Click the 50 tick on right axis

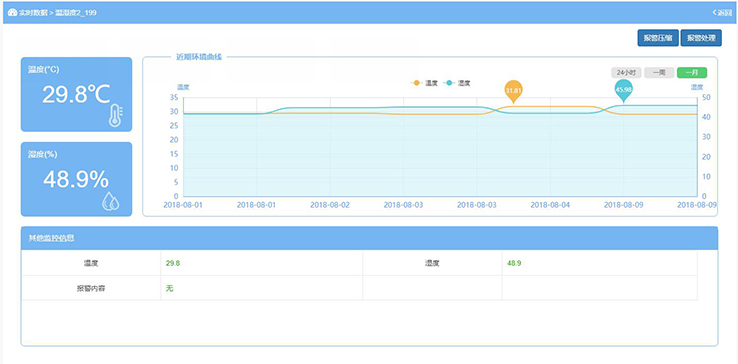(706, 97)
